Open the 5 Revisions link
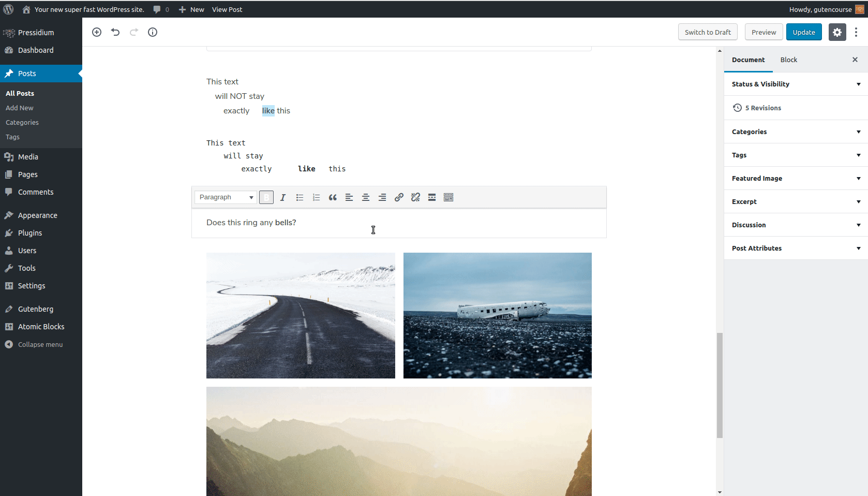 pos(763,108)
